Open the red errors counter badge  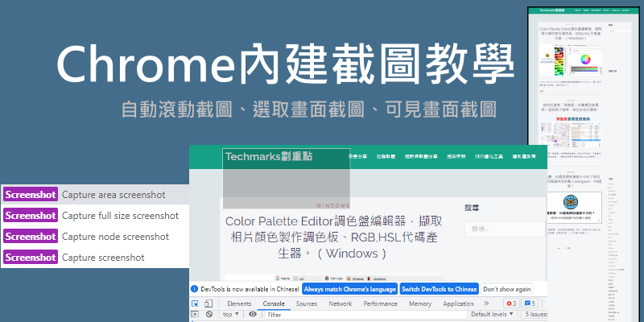tap(512, 303)
